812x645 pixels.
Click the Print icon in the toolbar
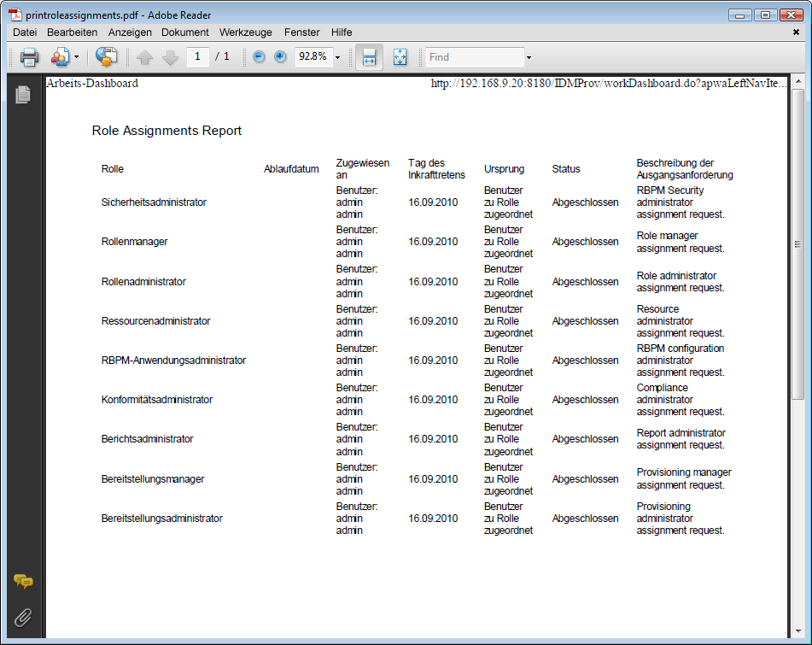point(29,57)
